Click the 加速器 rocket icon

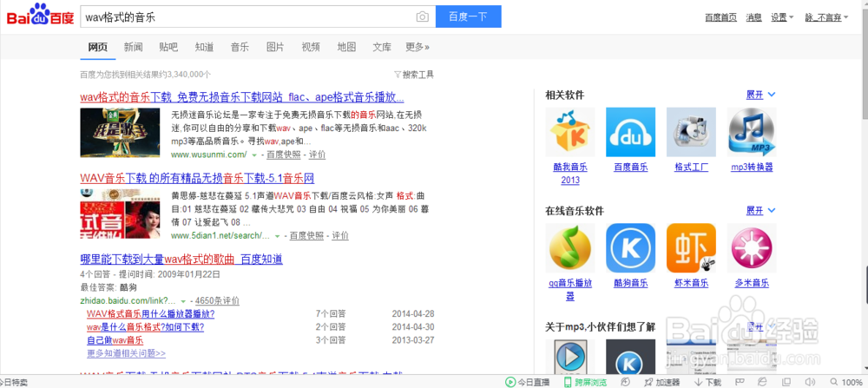(648, 382)
